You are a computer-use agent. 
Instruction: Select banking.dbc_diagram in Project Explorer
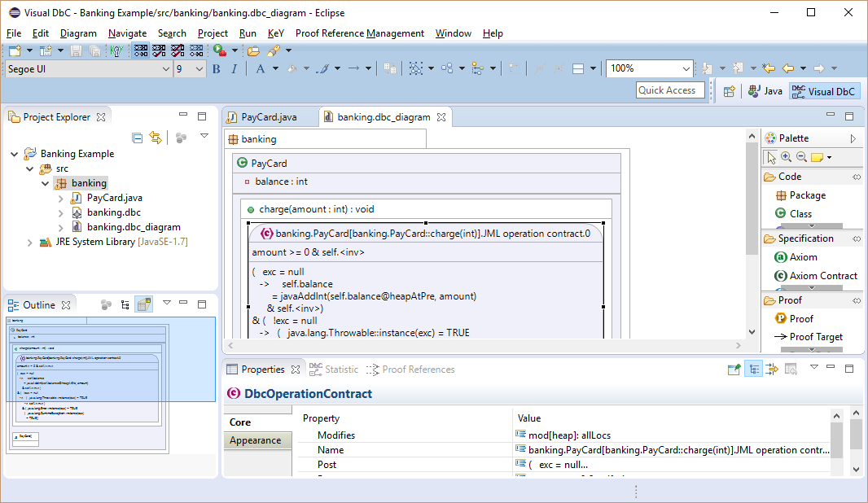click(x=134, y=227)
